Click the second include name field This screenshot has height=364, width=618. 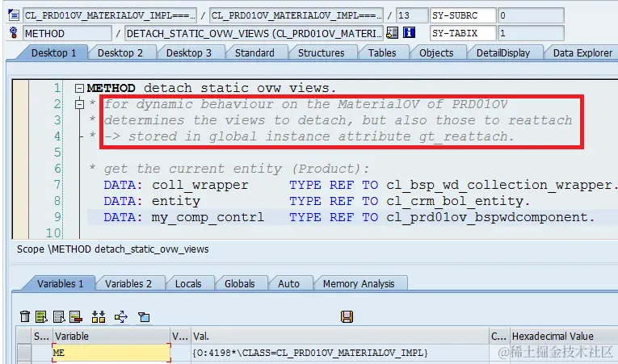click(x=296, y=15)
